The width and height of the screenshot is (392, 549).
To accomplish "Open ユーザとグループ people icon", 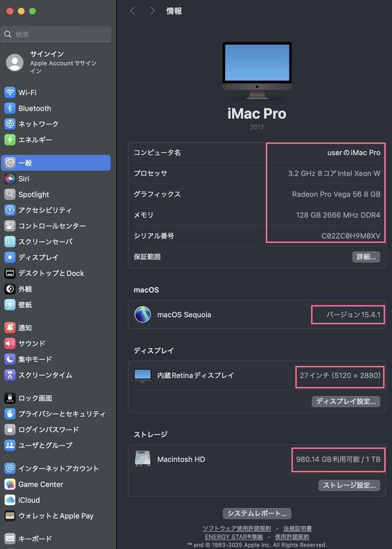I will (x=10, y=445).
